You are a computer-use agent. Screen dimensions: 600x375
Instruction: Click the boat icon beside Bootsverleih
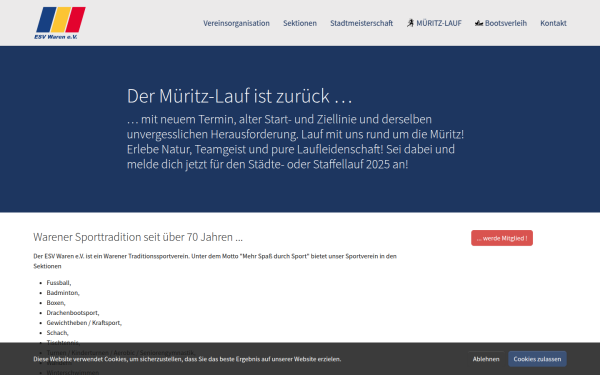click(x=479, y=23)
